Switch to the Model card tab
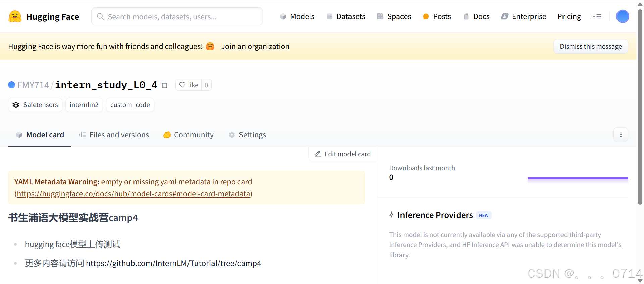The image size is (644, 284). coord(40,135)
